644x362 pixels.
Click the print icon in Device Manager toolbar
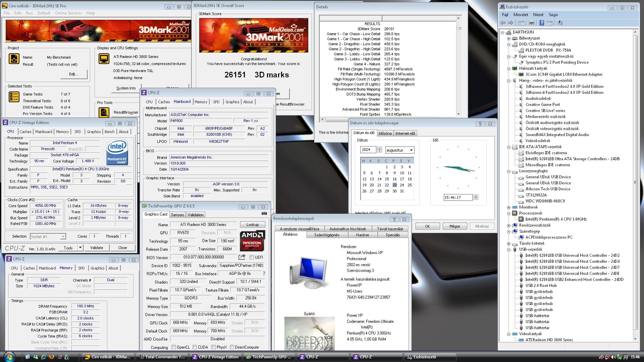point(531,23)
